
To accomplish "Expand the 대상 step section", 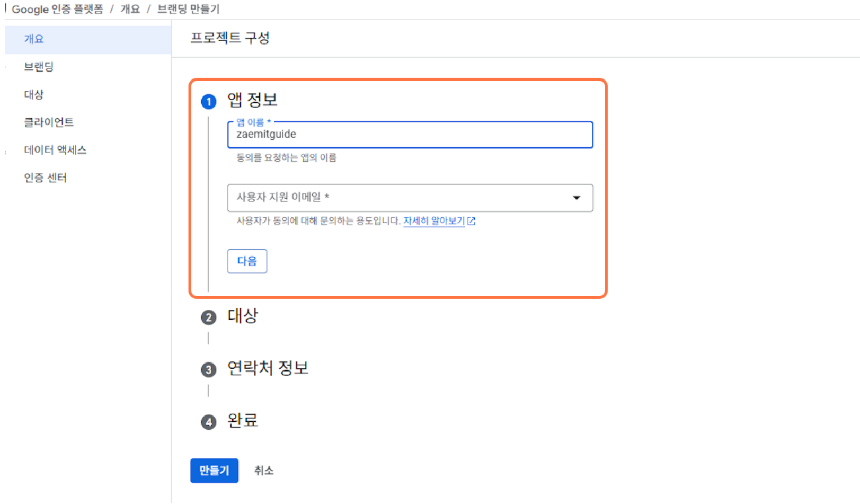I will (243, 316).
